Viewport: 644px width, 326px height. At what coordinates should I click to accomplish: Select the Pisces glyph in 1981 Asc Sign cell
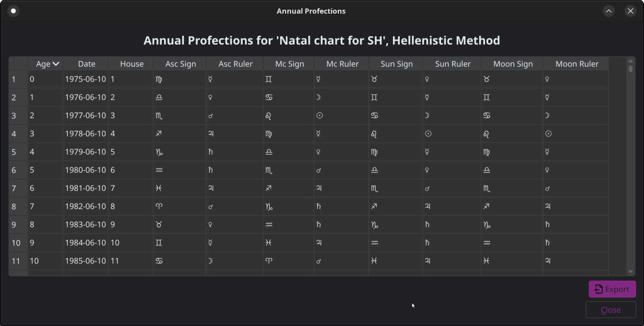(x=159, y=188)
